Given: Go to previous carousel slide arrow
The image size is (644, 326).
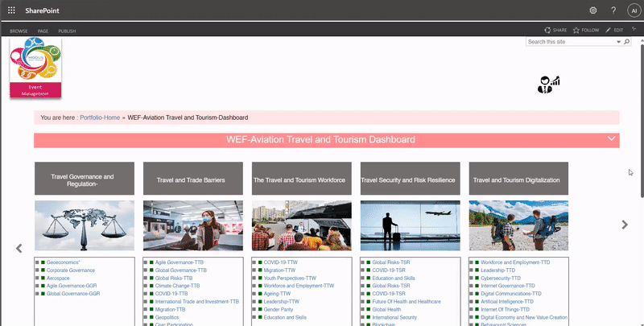Looking at the screenshot, I should [19, 249].
